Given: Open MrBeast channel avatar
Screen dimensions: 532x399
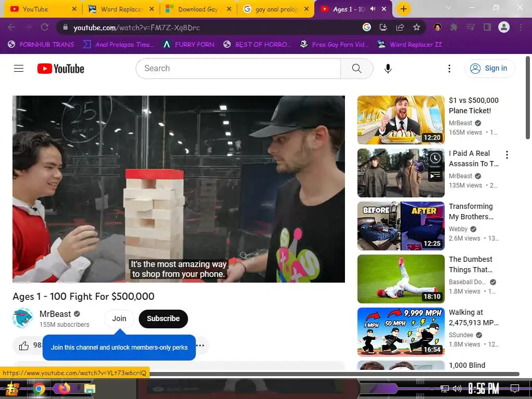Looking at the screenshot, I should [23, 318].
